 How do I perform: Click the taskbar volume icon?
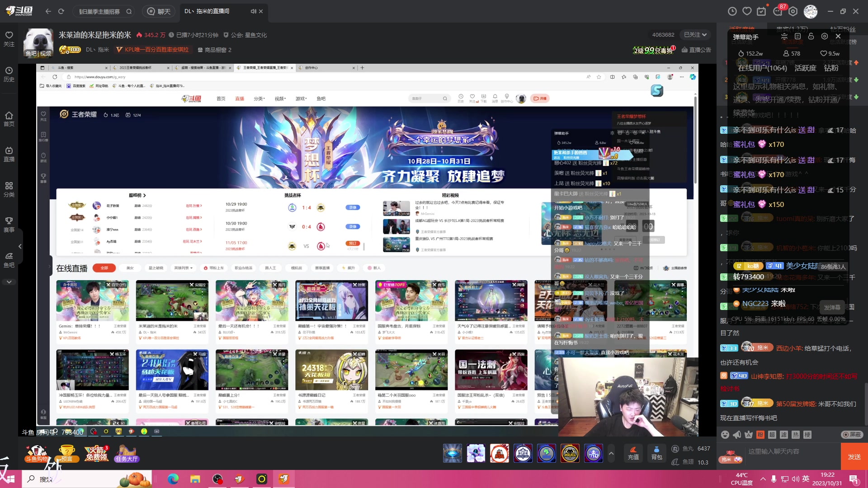(795, 479)
